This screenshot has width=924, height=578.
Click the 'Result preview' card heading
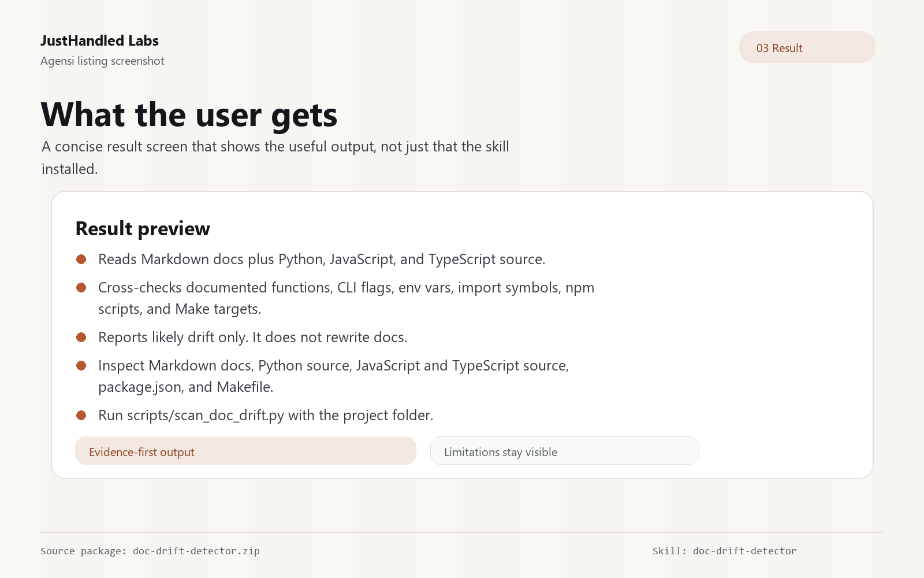[x=143, y=228]
